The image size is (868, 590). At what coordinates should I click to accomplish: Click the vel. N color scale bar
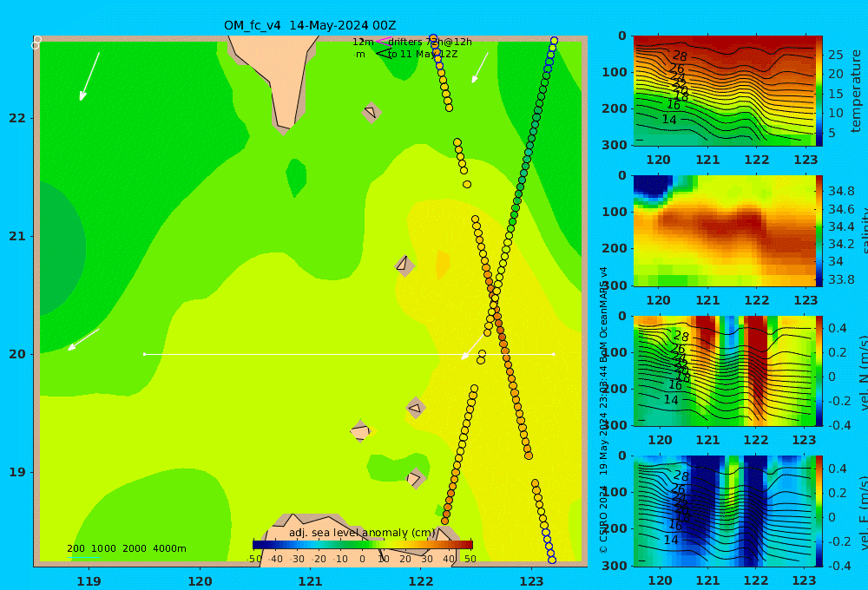point(819,370)
